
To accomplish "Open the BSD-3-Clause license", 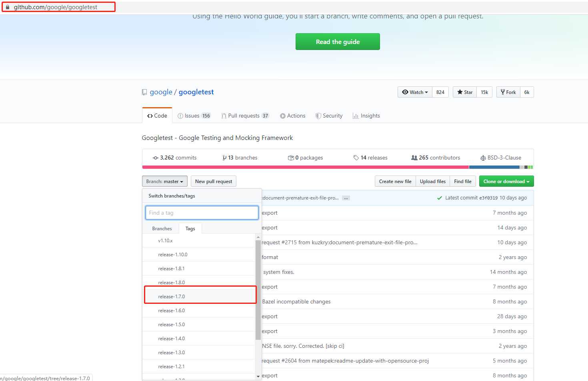I will click(500, 158).
